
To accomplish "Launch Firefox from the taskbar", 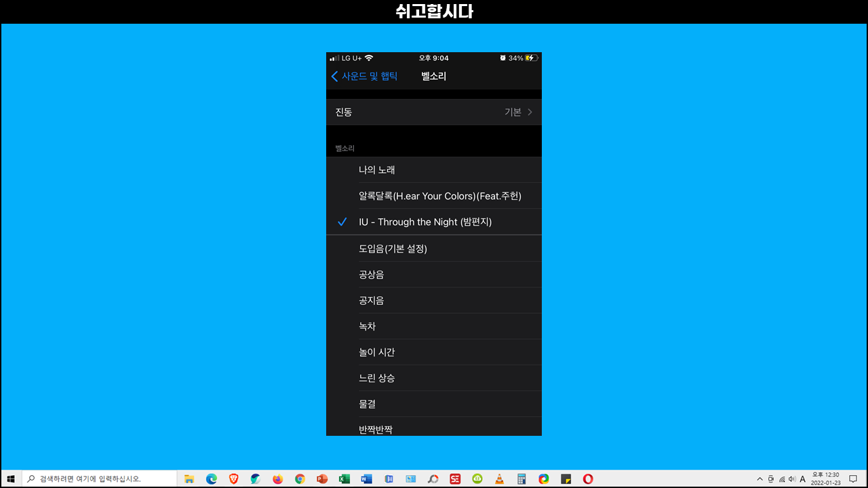I will (278, 479).
